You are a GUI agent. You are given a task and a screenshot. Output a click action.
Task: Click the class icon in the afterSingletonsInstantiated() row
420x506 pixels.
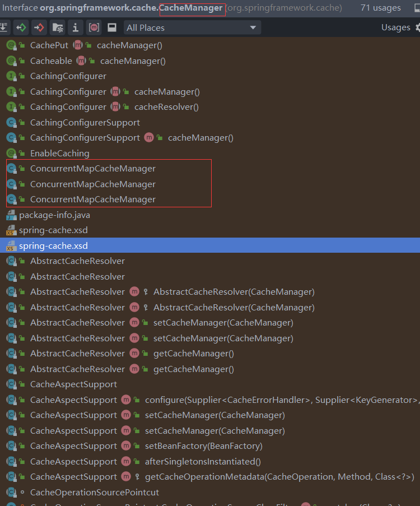[11, 462]
